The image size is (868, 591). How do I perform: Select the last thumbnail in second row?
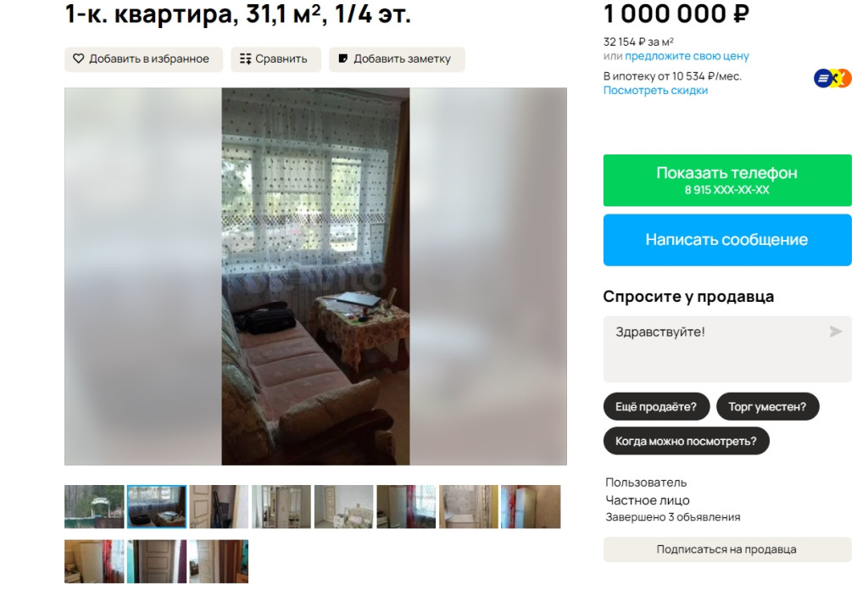tap(219, 561)
